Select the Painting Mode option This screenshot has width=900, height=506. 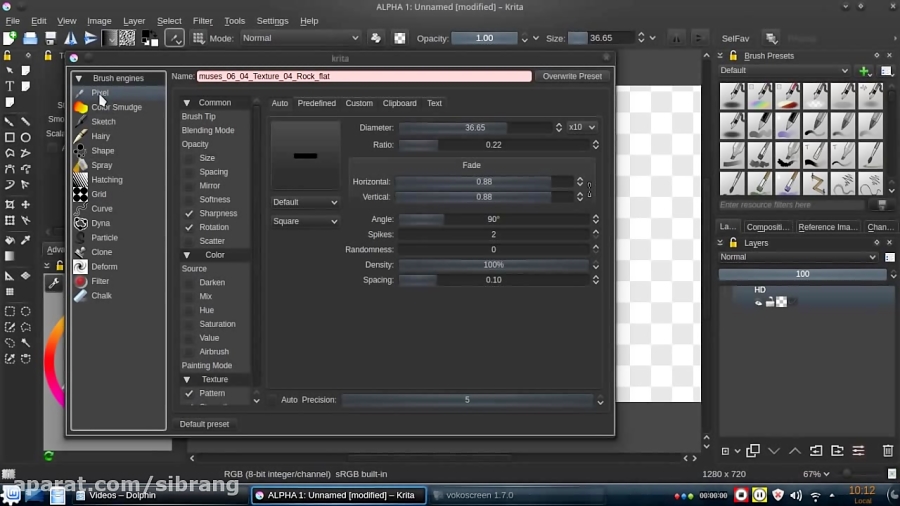(x=207, y=365)
